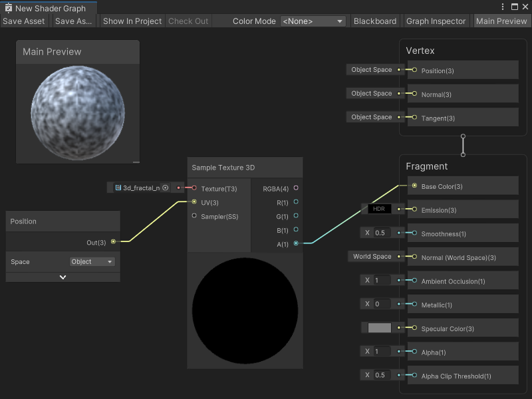Collapse the Position node with its chevron
The image size is (532, 399).
(63, 276)
